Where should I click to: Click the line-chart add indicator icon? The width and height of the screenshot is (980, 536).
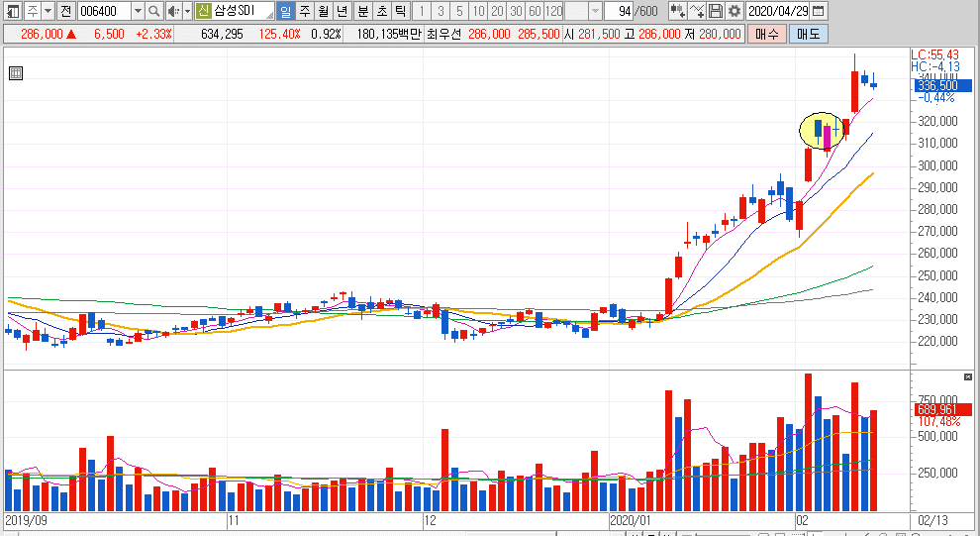697,12
